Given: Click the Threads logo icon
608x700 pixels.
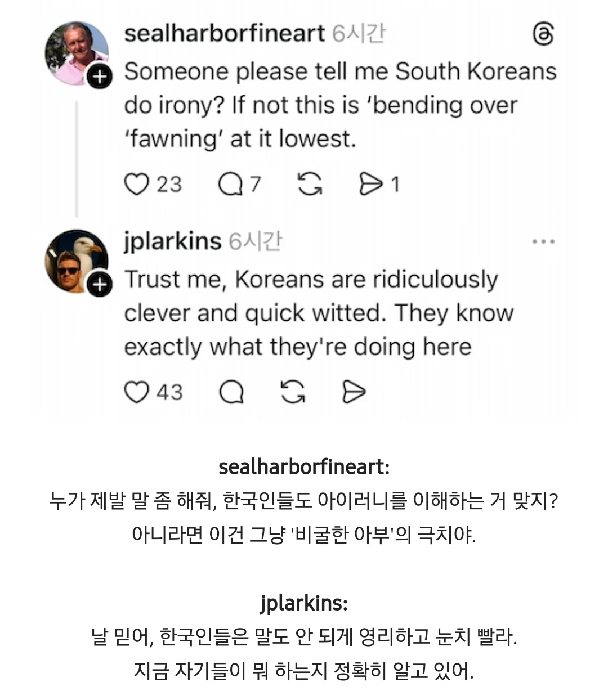Looking at the screenshot, I should pyautogui.click(x=543, y=34).
